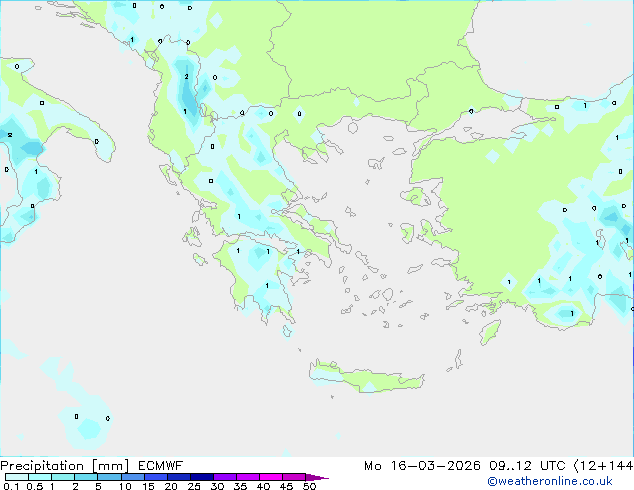The height and width of the screenshot is (490, 634).
Task: Click the '[mm]' unit label
Action: (x=111, y=466)
